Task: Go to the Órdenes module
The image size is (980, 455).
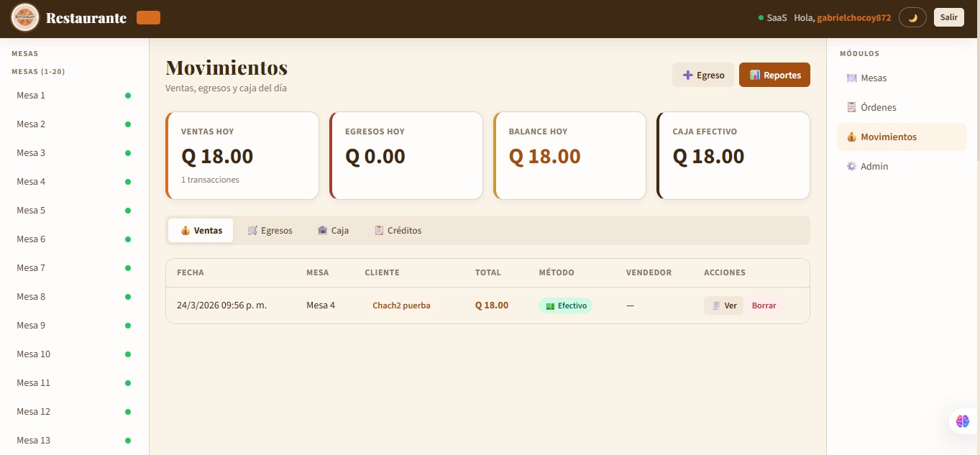Action: [x=878, y=107]
